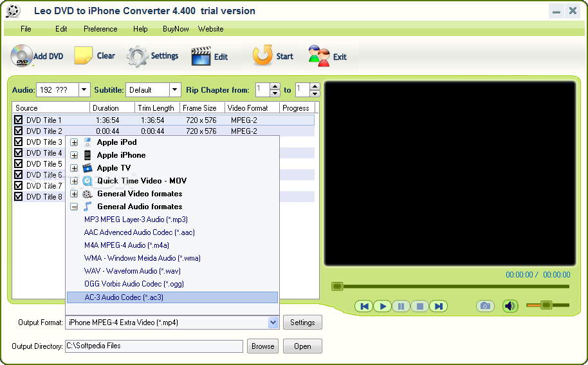Expand the Apple iPhone category

pos(74,155)
